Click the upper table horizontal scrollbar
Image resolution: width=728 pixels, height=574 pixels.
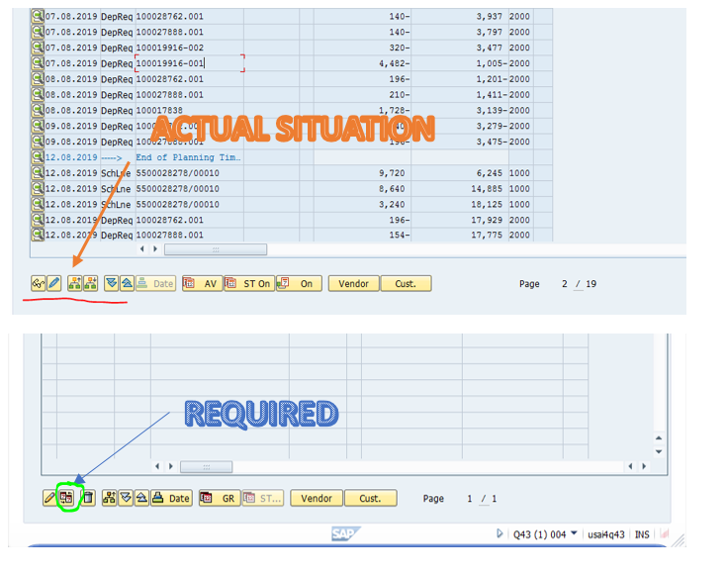[215, 249]
